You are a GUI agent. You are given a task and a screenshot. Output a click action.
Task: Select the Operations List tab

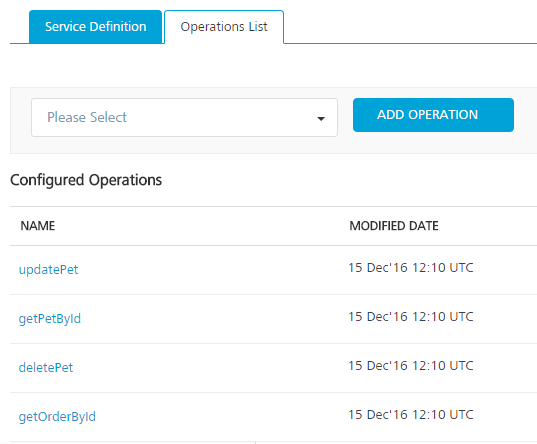coord(224,27)
